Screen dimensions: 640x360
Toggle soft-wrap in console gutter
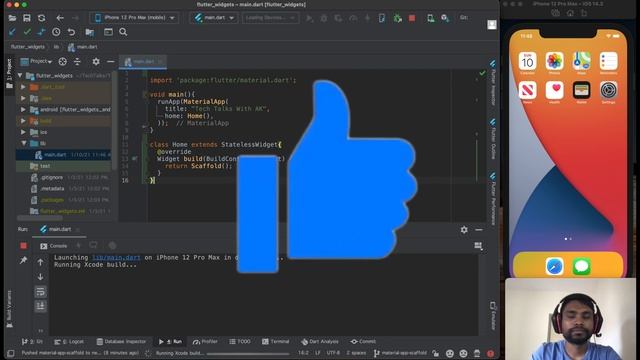click(40, 291)
